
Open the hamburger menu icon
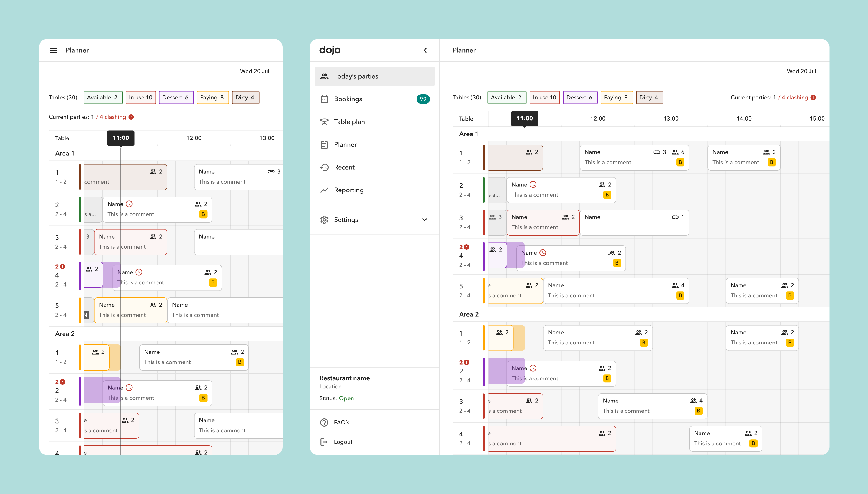[x=53, y=50]
